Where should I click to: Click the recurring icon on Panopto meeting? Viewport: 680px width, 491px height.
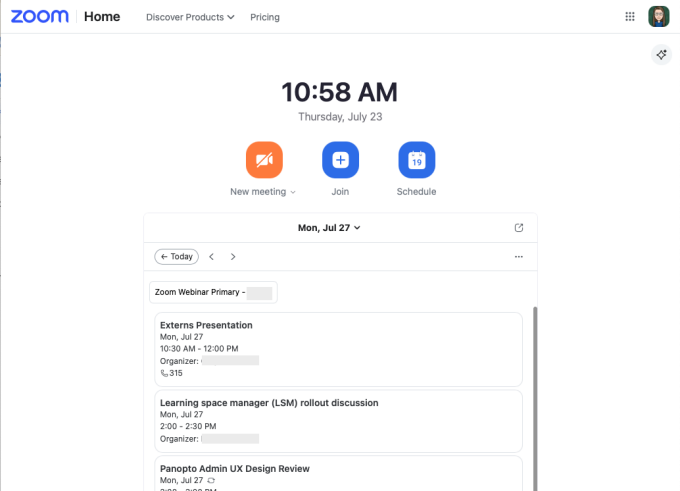(211, 480)
